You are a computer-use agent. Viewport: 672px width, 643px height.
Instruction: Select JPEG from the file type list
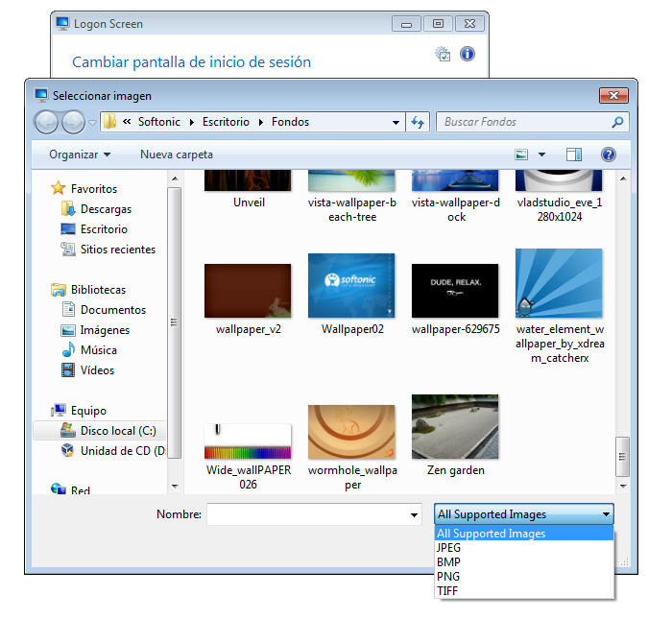click(448, 548)
